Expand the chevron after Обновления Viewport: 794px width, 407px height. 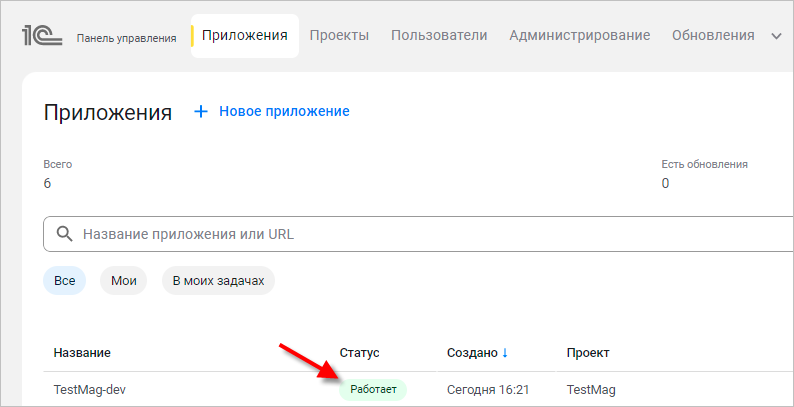[x=776, y=36]
